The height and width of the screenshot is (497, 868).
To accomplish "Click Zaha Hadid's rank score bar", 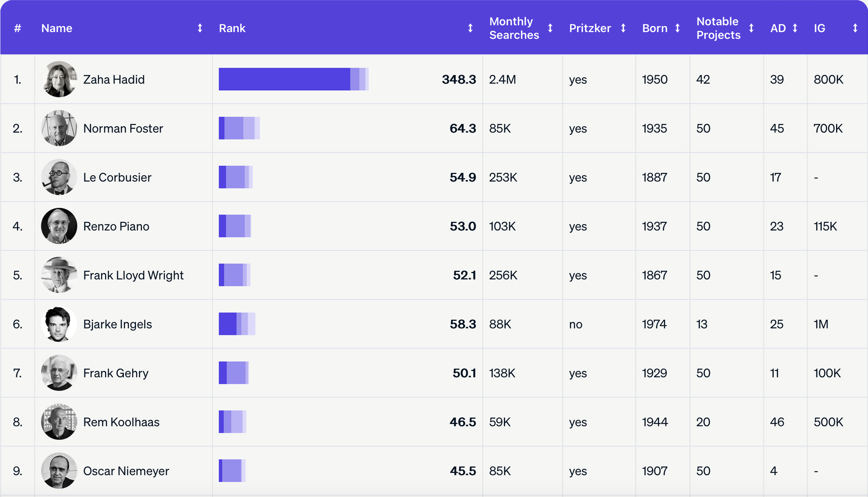I will [293, 79].
